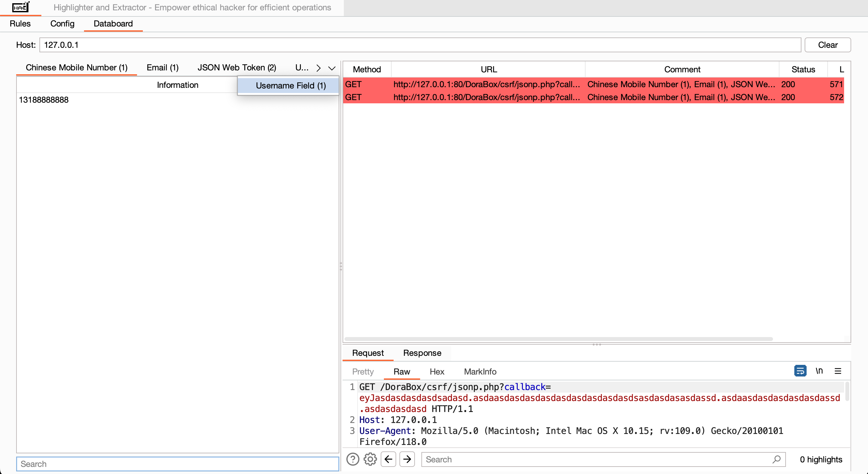Open the message editor help icon

pos(353,459)
